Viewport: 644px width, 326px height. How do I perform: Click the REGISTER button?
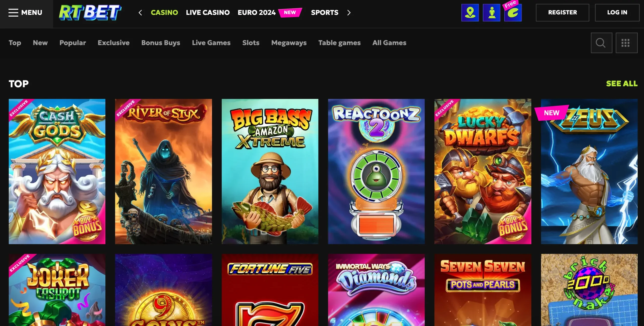tap(562, 12)
